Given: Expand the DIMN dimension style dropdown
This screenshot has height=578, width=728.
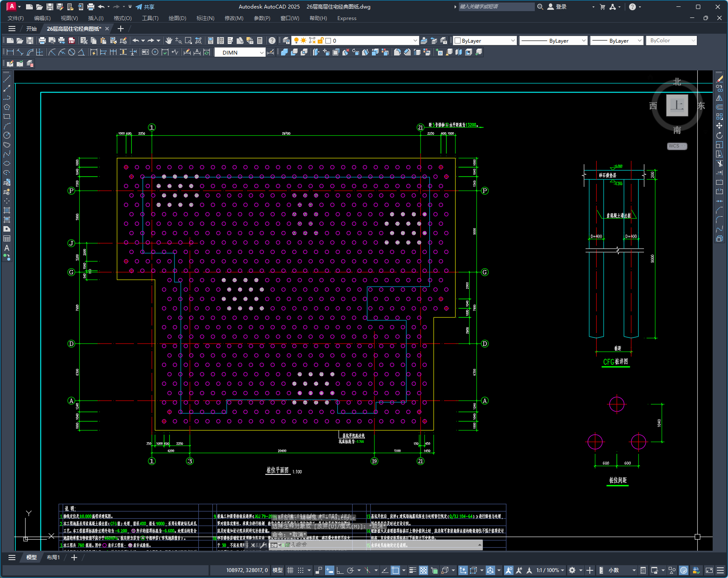Looking at the screenshot, I should click(x=240, y=52).
